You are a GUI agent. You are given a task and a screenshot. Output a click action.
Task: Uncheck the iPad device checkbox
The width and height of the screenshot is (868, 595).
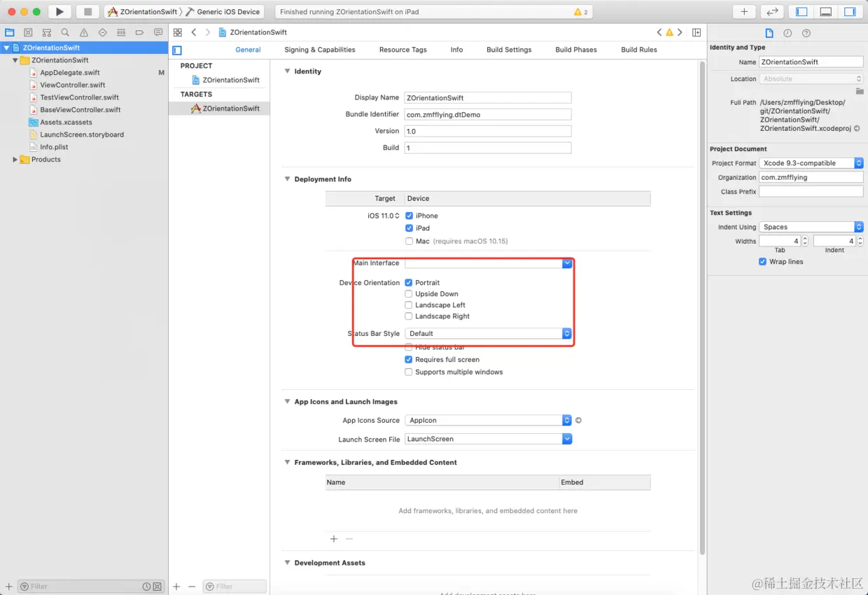409,228
